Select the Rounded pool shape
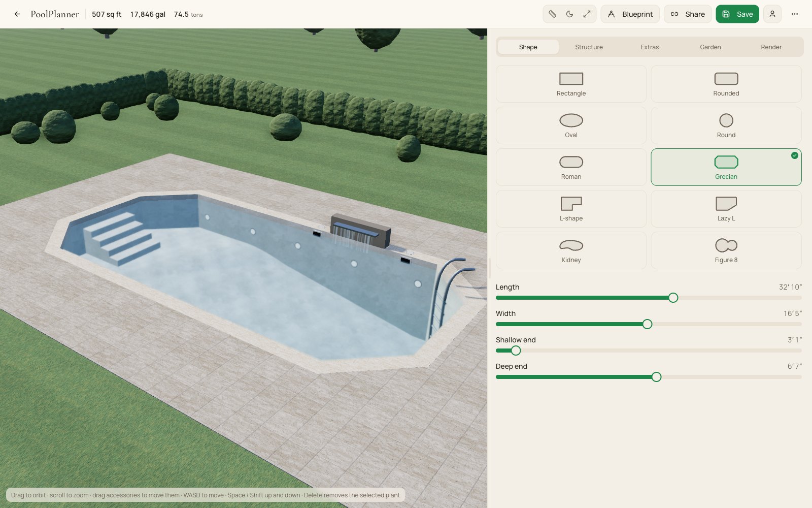The width and height of the screenshot is (812, 508). [726, 84]
